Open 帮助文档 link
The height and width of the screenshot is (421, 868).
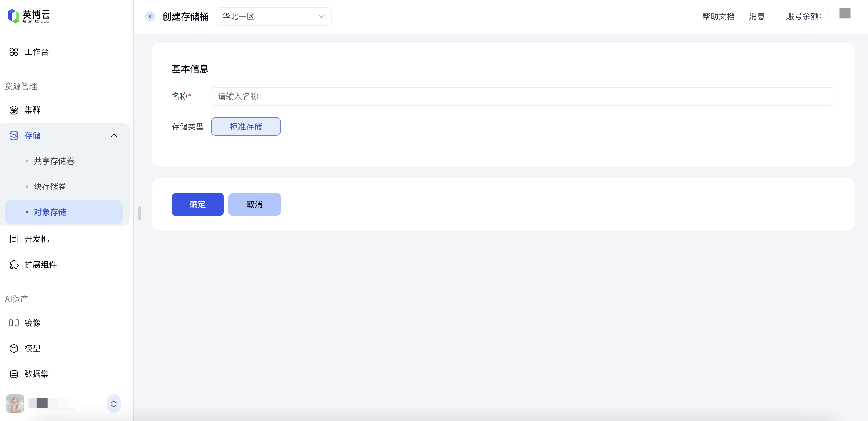coord(718,16)
